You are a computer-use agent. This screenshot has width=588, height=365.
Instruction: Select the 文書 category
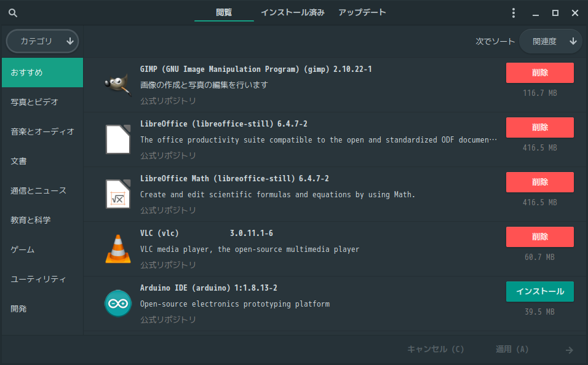(x=42, y=161)
